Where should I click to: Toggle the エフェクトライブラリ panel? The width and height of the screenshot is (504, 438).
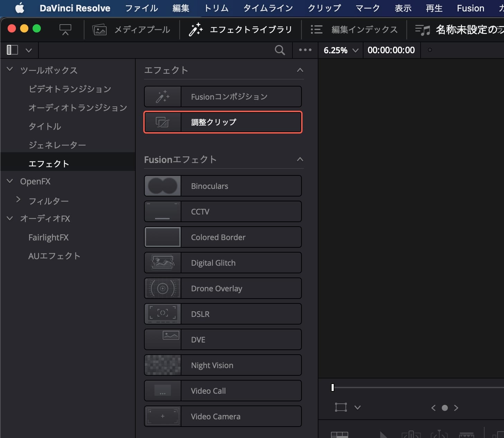241,30
